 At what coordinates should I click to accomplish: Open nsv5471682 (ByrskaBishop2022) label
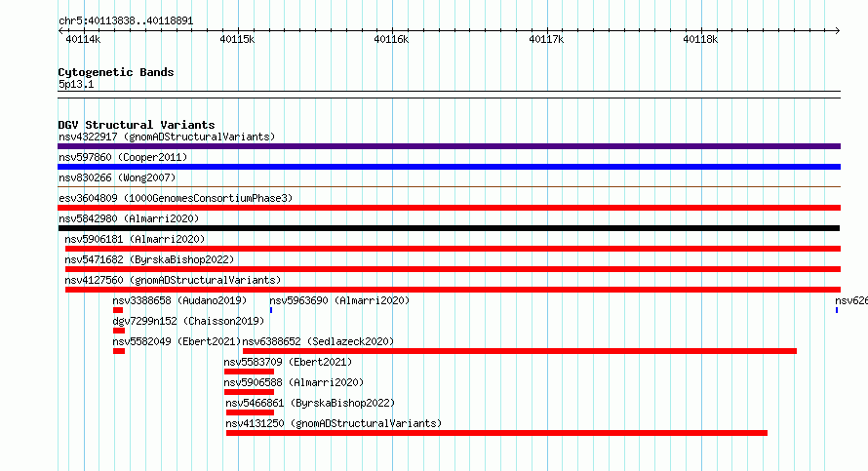point(149,259)
